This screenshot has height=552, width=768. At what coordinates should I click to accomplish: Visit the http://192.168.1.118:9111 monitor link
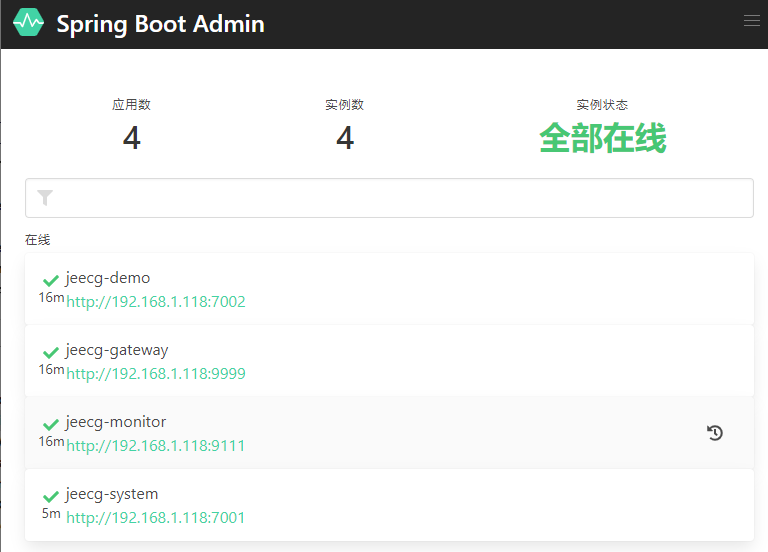(156, 446)
